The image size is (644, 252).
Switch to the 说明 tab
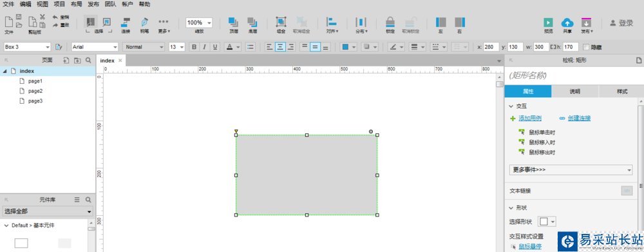[575, 92]
